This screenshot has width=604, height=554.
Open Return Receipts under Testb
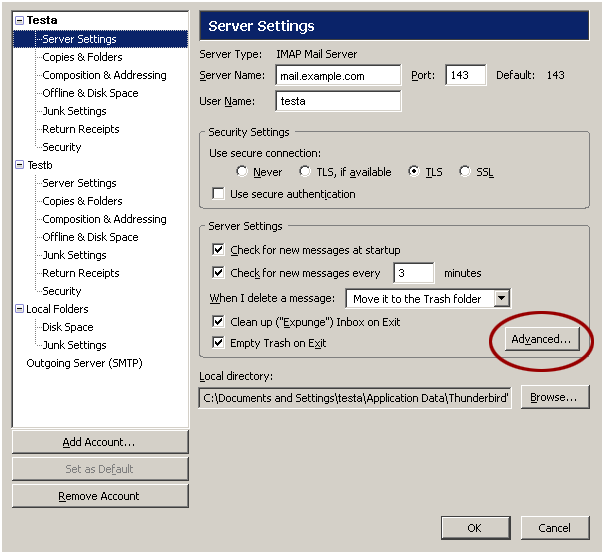tap(81, 273)
